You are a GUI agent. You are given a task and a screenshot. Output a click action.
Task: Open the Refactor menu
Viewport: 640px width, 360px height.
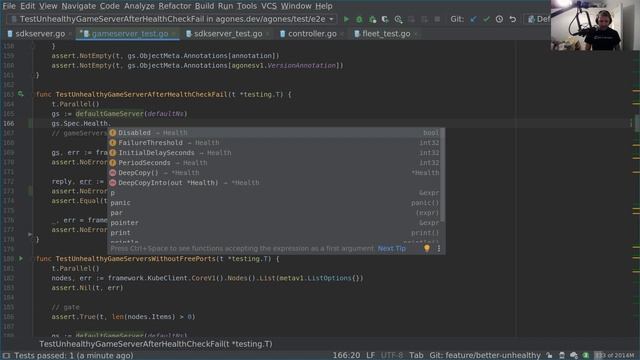pos(175,6)
